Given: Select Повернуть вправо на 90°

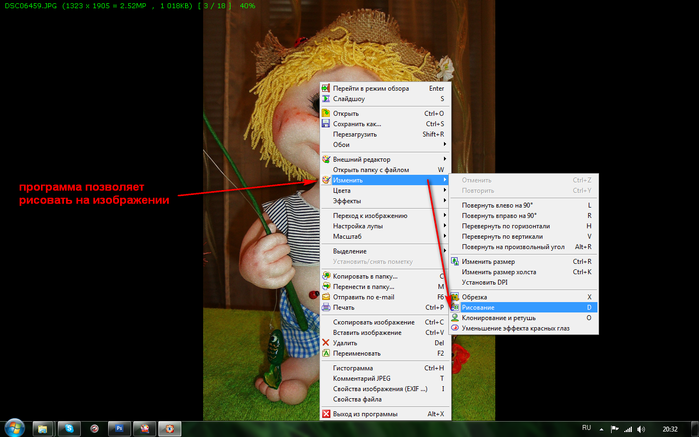Looking at the screenshot, I should click(x=524, y=215).
